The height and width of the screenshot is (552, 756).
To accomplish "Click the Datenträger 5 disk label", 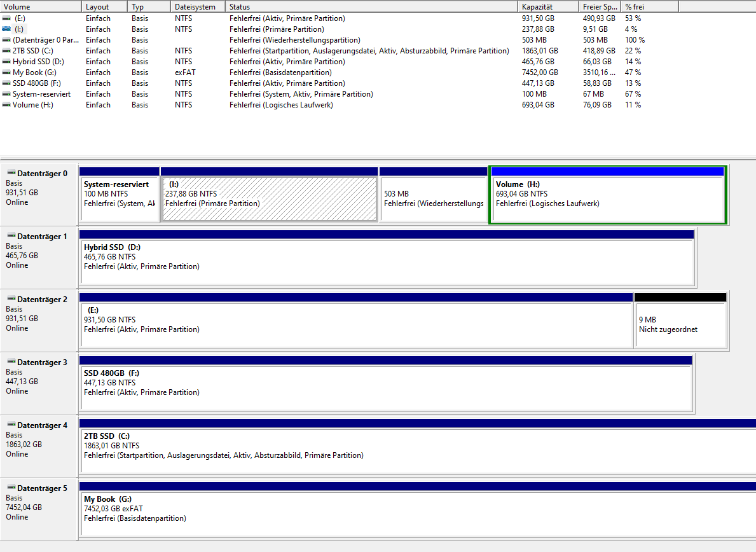I will (43, 488).
